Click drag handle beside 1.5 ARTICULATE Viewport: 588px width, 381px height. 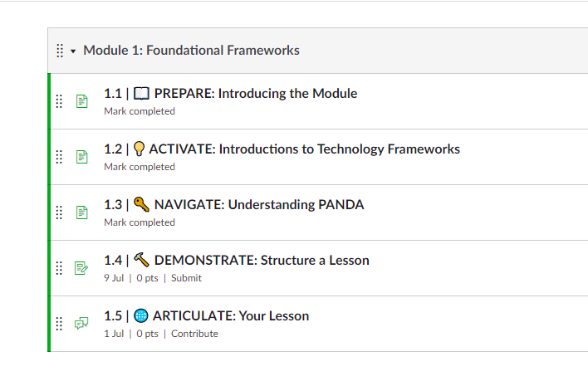pos(59,323)
